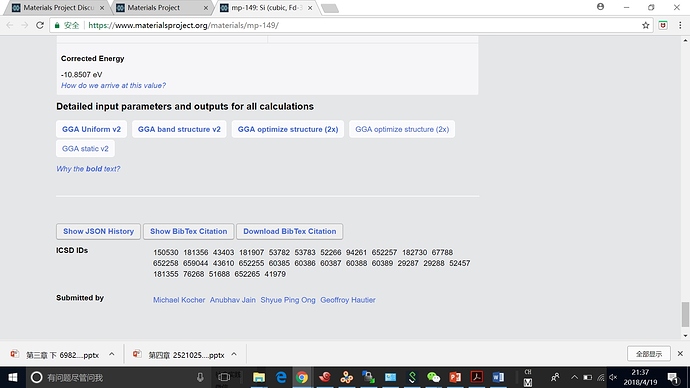Click the page vertical scrollbar thumb
The height and width of the screenshot is (388, 690).
tap(685, 315)
